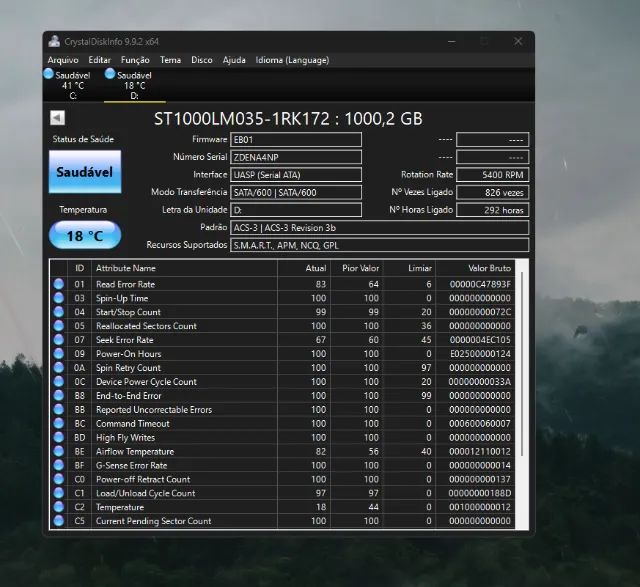
Task: Click the Padrão field ACS-3
Action: coord(380,228)
